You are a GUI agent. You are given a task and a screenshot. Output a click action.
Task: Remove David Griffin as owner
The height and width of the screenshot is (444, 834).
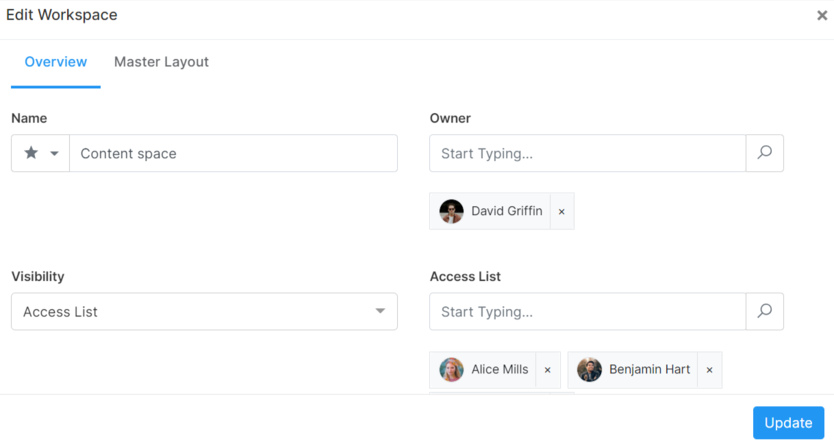(562, 212)
